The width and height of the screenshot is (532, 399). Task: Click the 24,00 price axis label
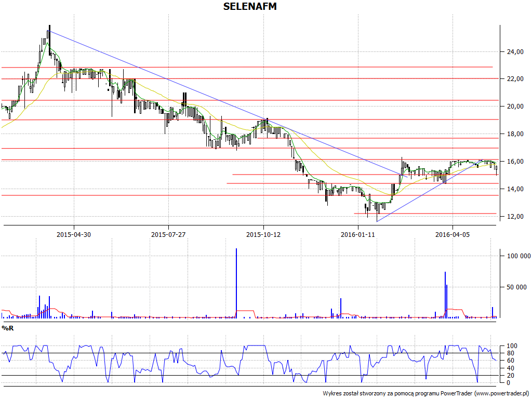pos(515,52)
